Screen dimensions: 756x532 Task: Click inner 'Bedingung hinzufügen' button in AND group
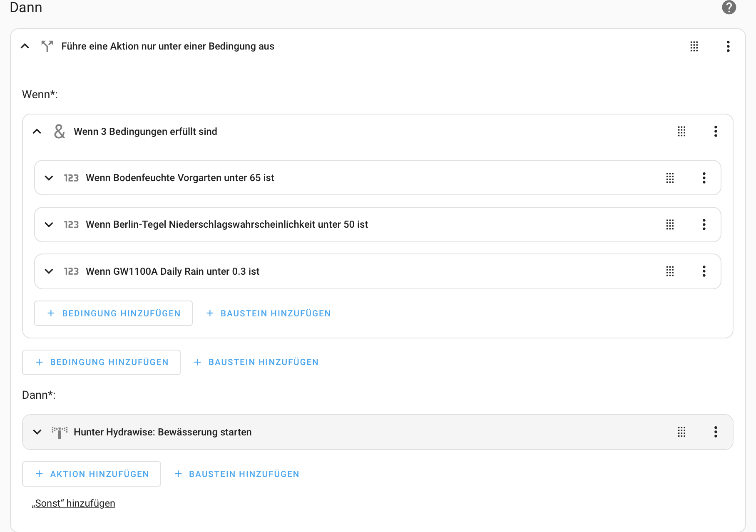point(113,313)
